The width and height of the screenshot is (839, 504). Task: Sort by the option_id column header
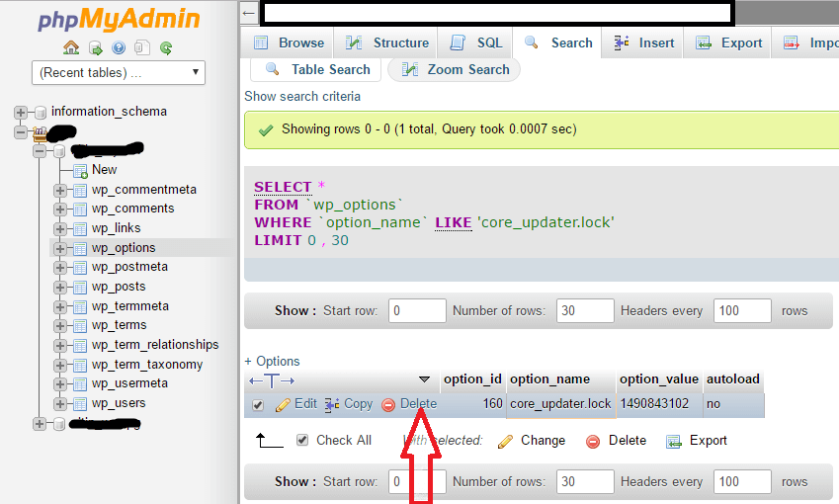[472, 378]
